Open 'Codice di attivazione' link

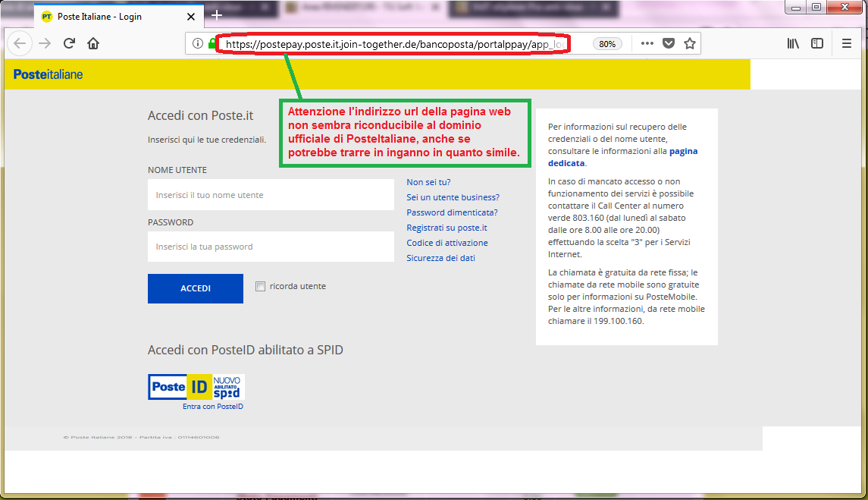447,242
